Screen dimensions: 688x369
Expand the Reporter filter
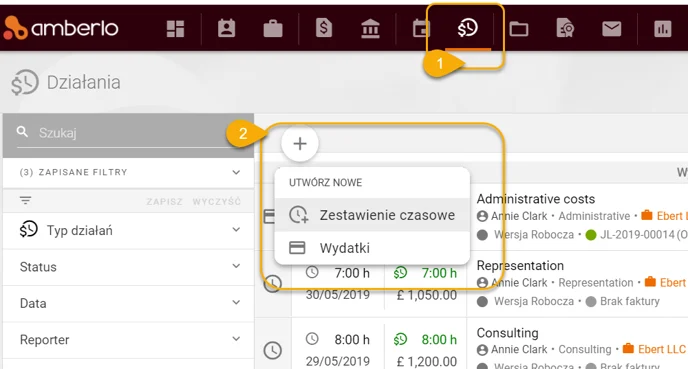pyautogui.click(x=128, y=340)
